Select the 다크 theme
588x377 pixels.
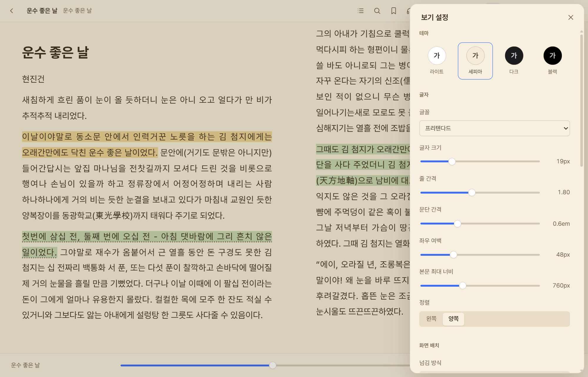point(514,61)
